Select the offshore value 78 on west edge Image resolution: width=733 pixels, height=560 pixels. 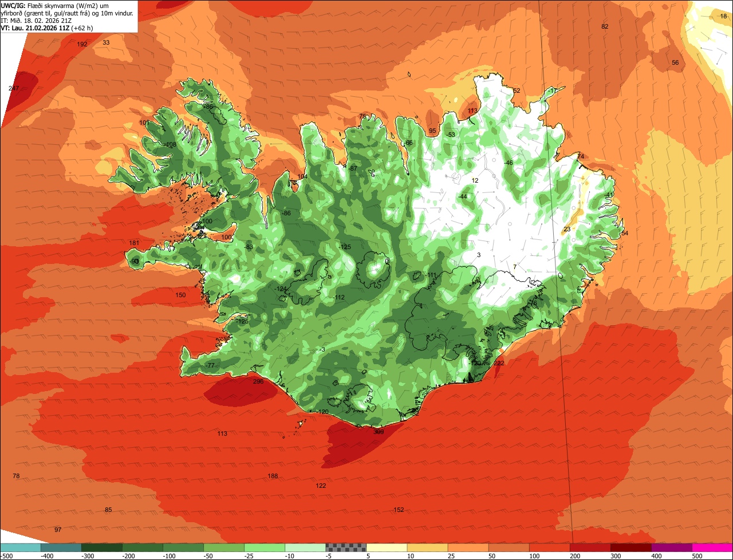[16, 476]
